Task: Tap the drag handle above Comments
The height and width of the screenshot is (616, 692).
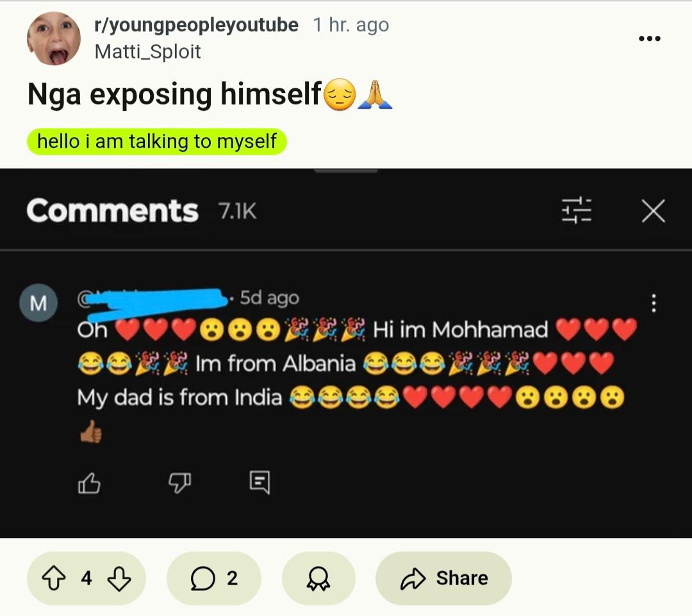Action: [x=346, y=170]
